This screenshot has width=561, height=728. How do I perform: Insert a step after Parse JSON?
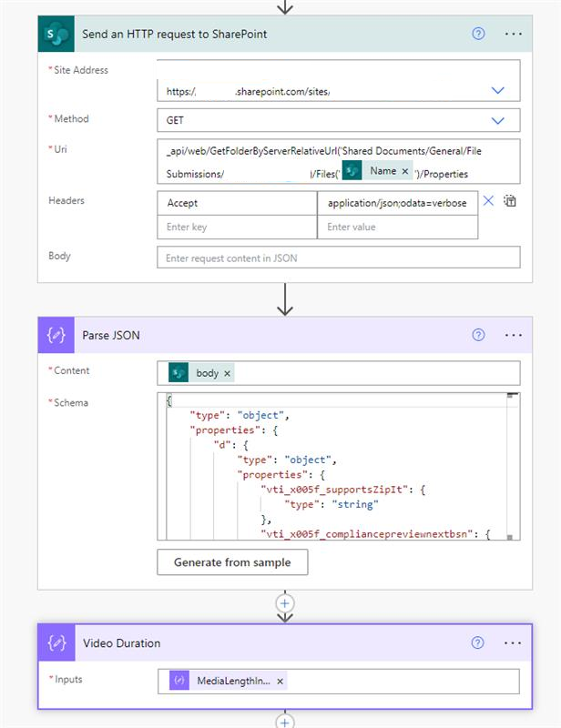tap(285, 603)
